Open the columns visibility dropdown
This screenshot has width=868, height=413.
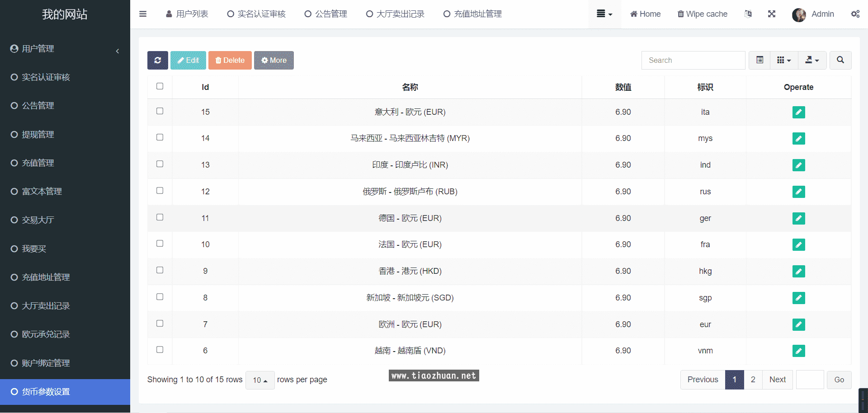click(x=783, y=60)
